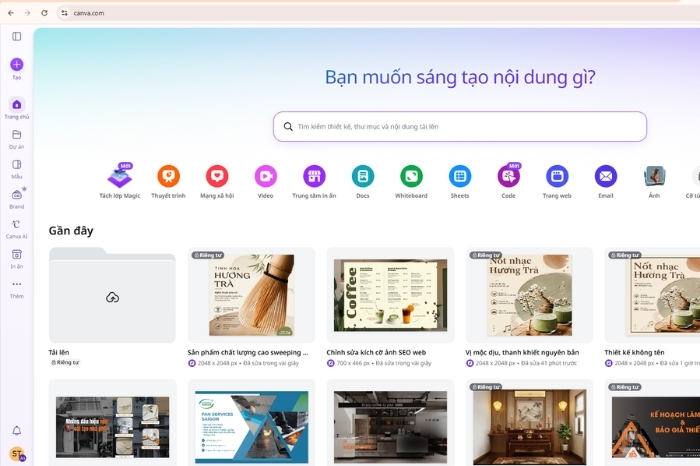Open Canva AI in the sidebar
700x466 pixels.
[x=17, y=229]
